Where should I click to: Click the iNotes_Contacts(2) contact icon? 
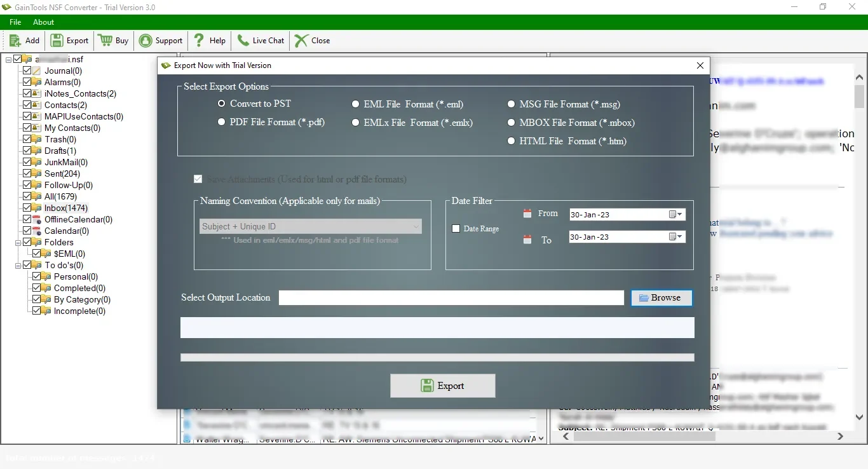tap(37, 94)
